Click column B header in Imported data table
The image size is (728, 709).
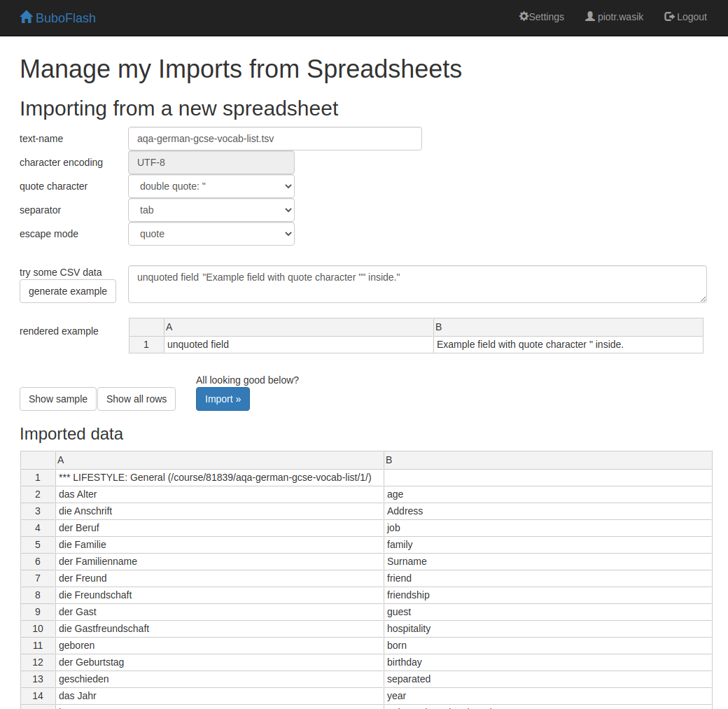547,460
